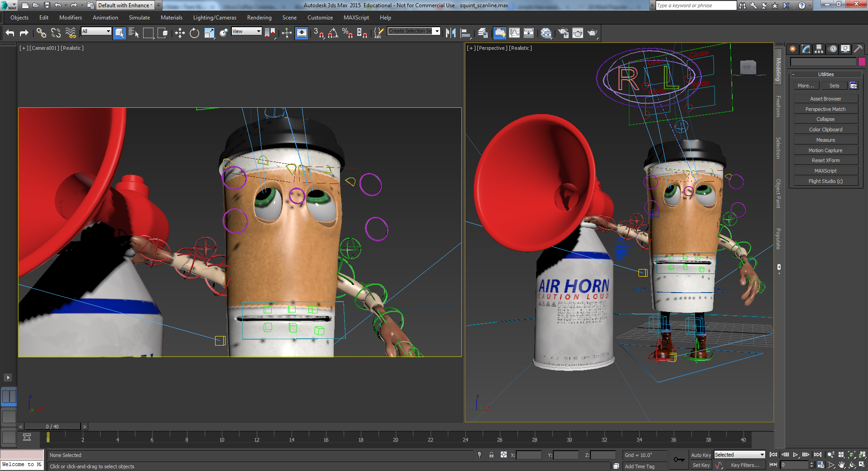
Task: Toggle Selection Lock padlock
Action: tap(491, 455)
